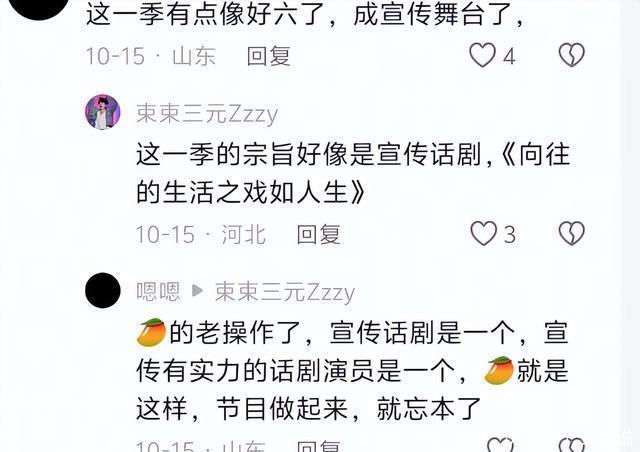The image size is (640, 452).
Task: Dislike the Shandong comment via broken heart
Action: coord(571,55)
